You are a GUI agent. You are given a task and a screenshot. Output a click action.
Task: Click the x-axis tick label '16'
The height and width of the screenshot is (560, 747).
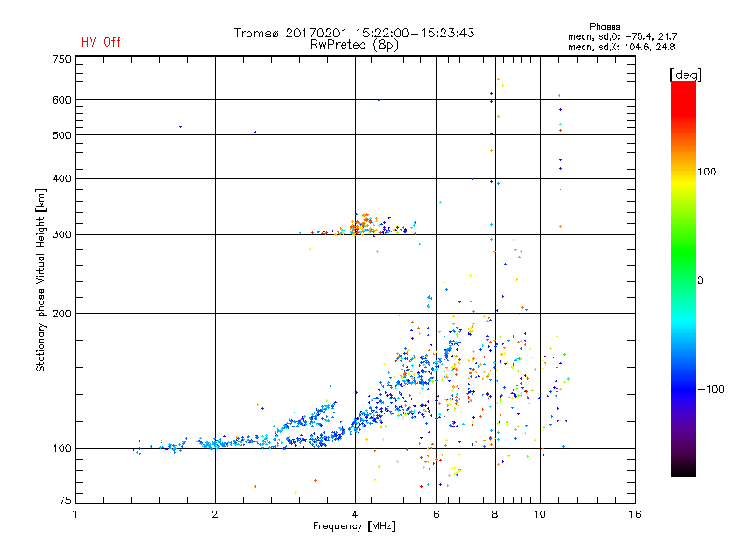coord(635,514)
